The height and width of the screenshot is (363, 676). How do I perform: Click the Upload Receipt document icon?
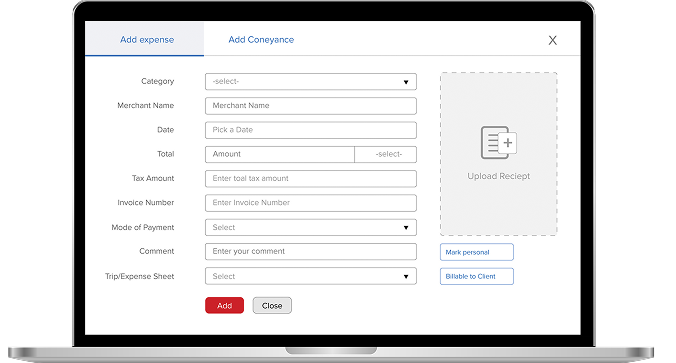499,142
